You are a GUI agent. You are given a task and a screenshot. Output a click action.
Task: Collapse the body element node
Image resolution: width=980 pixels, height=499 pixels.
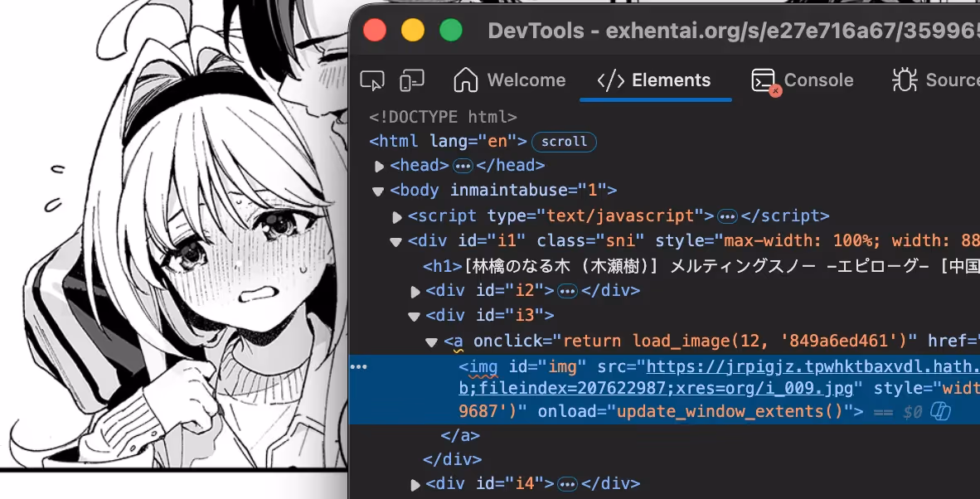[379, 191]
